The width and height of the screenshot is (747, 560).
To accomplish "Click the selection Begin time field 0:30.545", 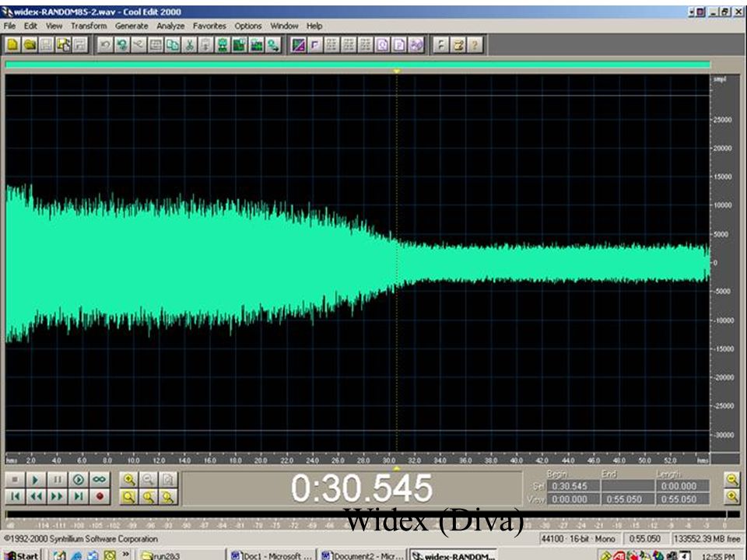I will pos(573,486).
